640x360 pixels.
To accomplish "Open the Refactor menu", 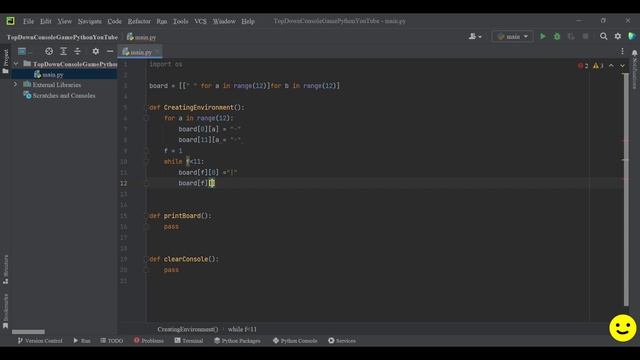I will pyautogui.click(x=139, y=21).
